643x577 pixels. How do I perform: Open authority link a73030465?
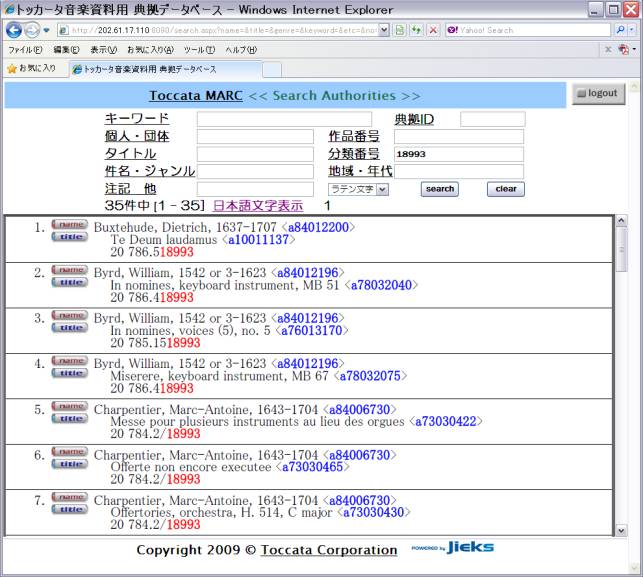click(312, 467)
